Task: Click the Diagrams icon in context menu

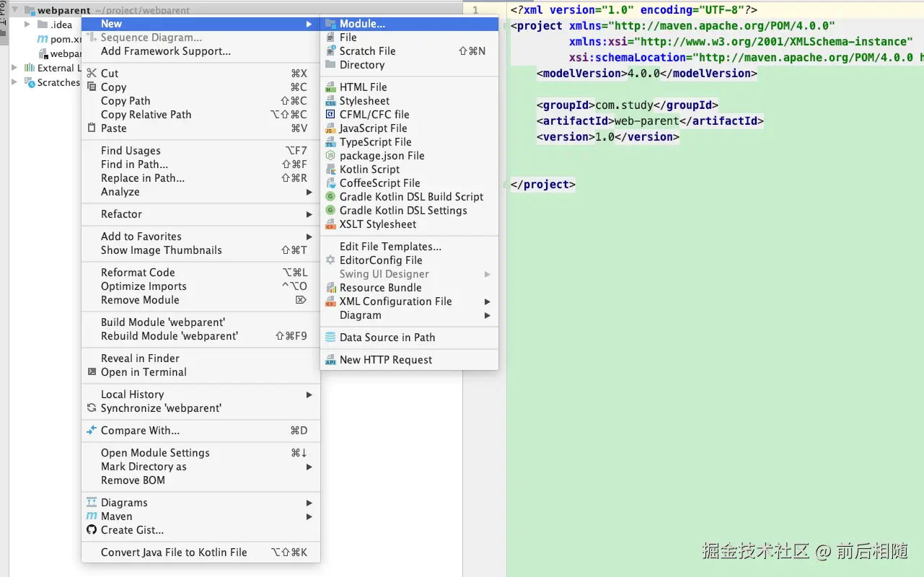Action: pos(92,503)
